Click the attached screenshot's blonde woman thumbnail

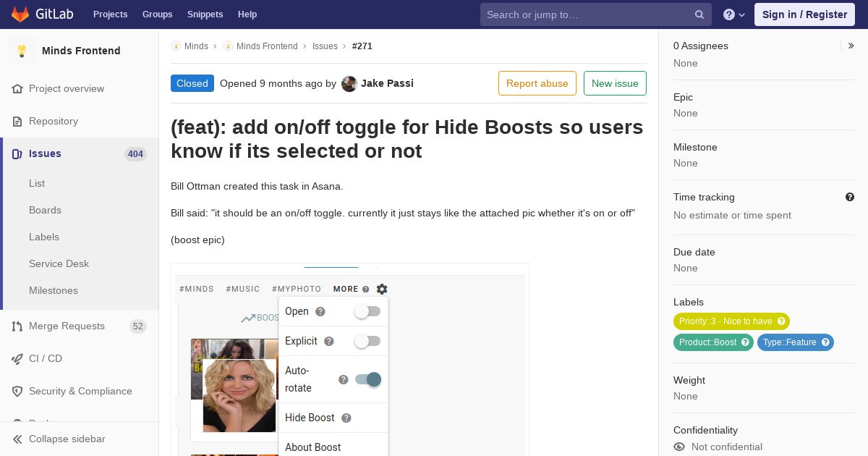[x=239, y=395]
